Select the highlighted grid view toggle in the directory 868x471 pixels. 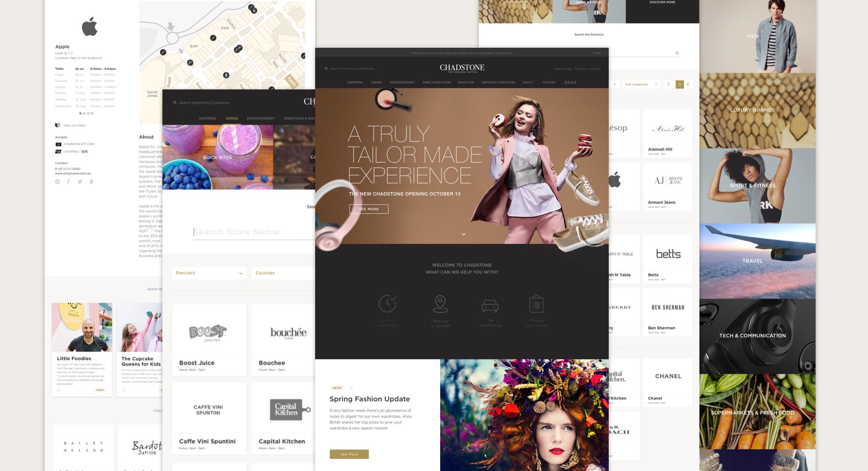(680, 84)
